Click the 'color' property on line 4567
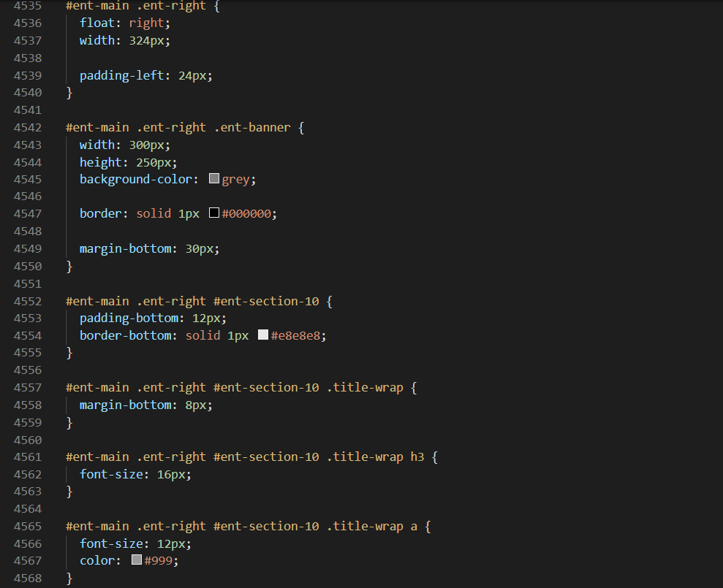 [96, 561]
